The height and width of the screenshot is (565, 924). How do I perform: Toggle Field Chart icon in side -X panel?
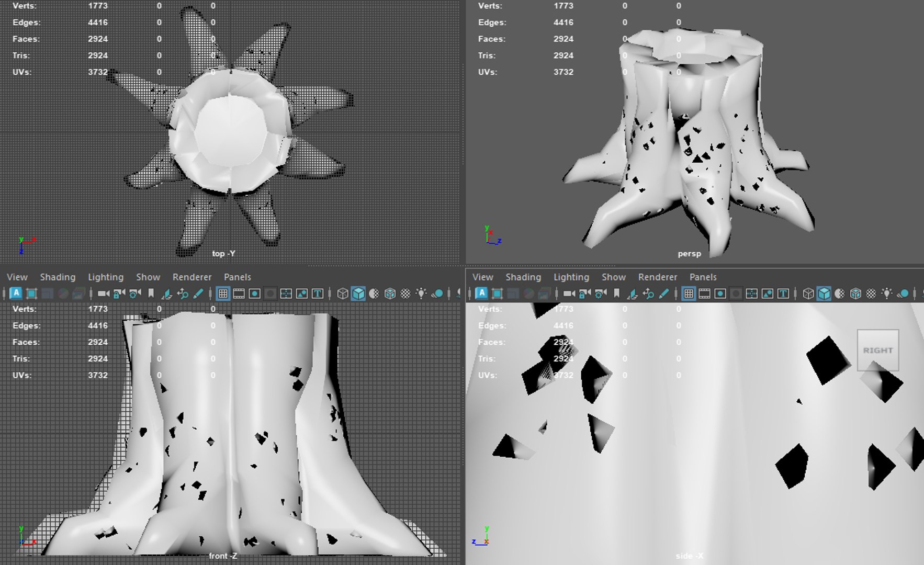751,293
